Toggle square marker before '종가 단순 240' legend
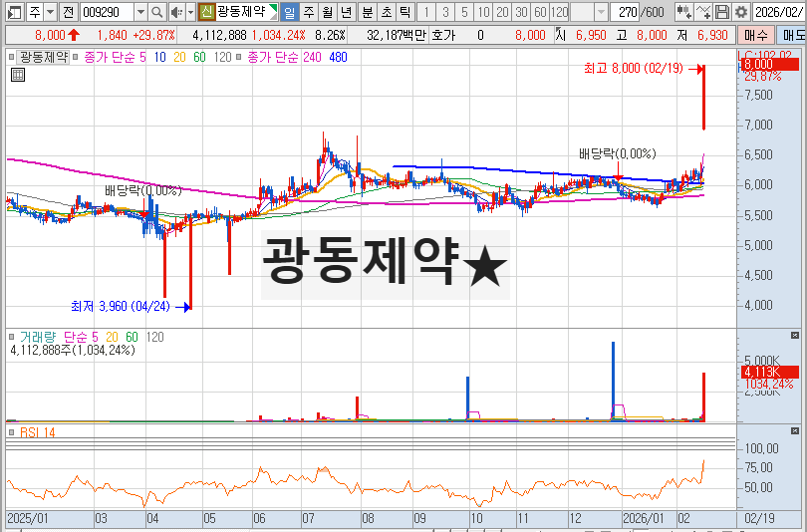 point(238,57)
